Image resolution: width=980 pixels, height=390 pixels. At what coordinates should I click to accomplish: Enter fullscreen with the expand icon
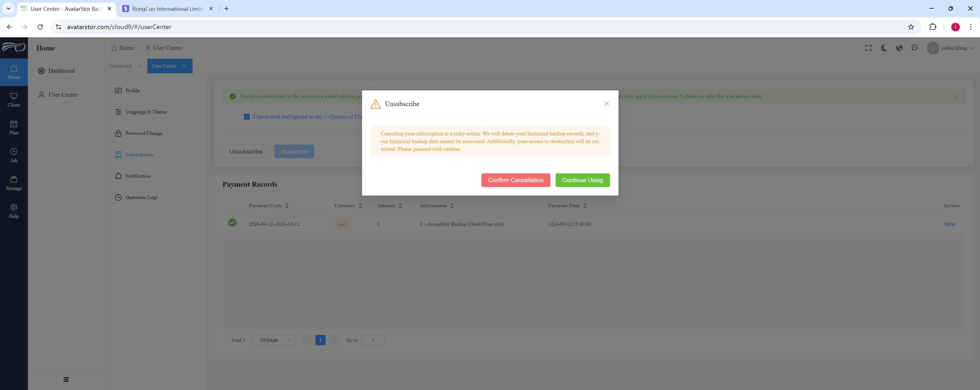coord(869,48)
